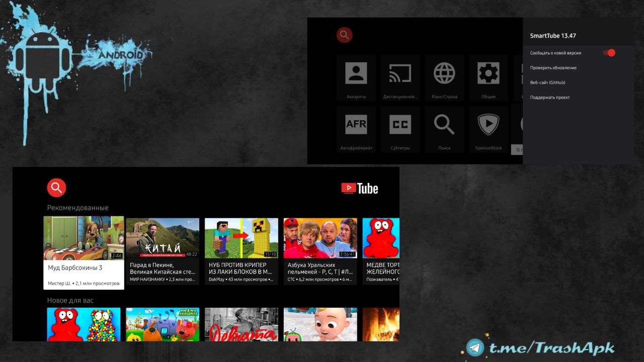Play the НУБ ПРОТИВ КРИПЕР Minecraft thumbnail
Viewport: 644px width, 362px height.
coord(242,238)
